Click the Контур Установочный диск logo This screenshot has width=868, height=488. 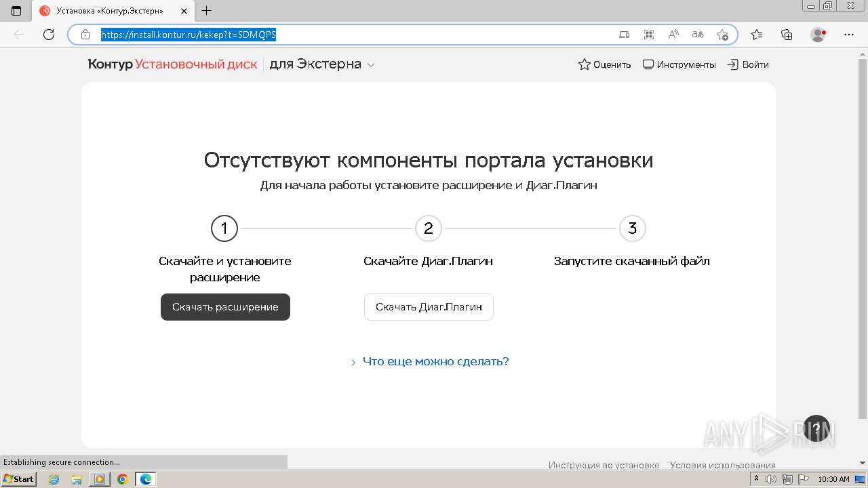[x=172, y=64]
